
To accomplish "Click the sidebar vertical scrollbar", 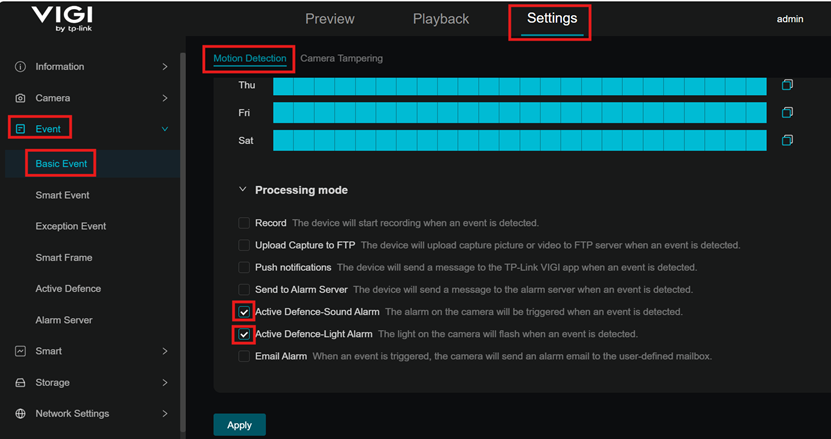I will pos(183,241).
